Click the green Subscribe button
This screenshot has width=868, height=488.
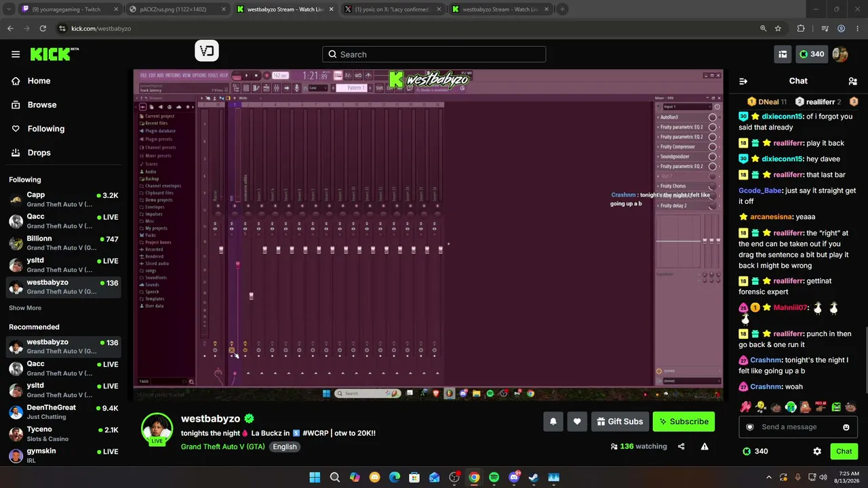684,422
